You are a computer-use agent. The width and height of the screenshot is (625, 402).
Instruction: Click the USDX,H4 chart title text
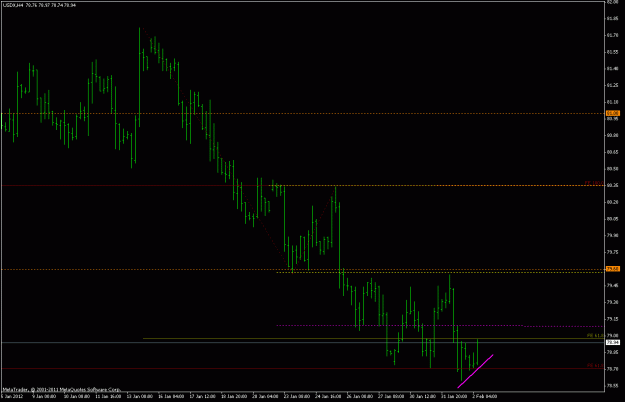pos(39,5)
